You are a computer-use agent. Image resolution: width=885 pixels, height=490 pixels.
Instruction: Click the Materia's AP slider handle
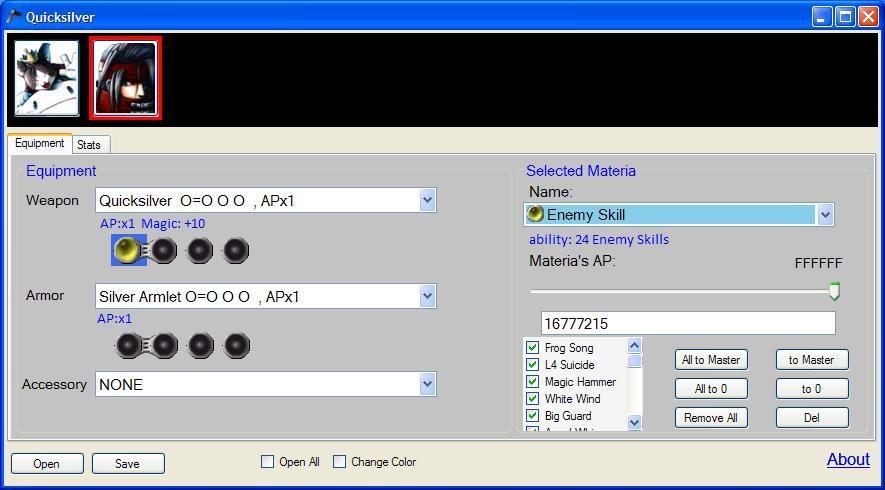pyautogui.click(x=834, y=291)
